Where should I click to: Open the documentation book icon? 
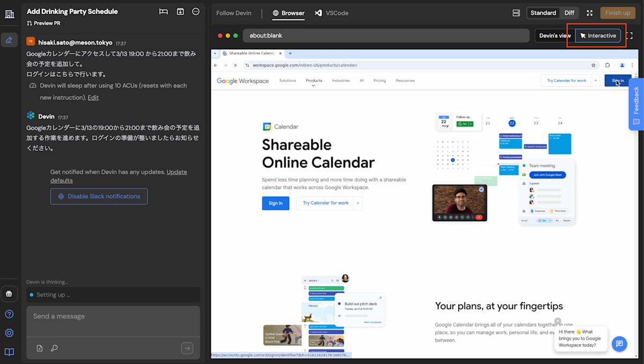[x=9, y=352]
